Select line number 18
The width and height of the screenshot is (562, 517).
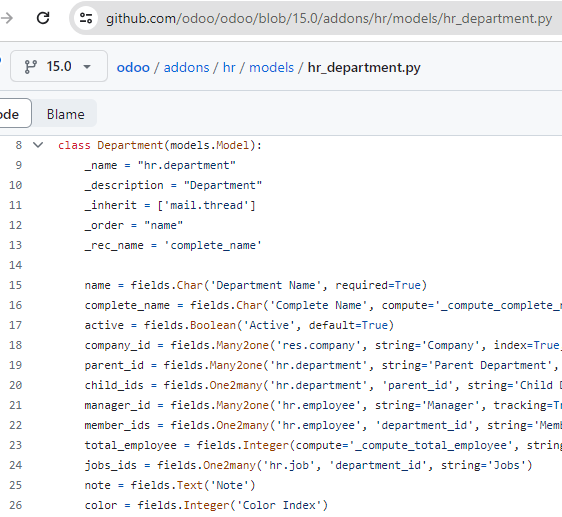click(x=15, y=345)
